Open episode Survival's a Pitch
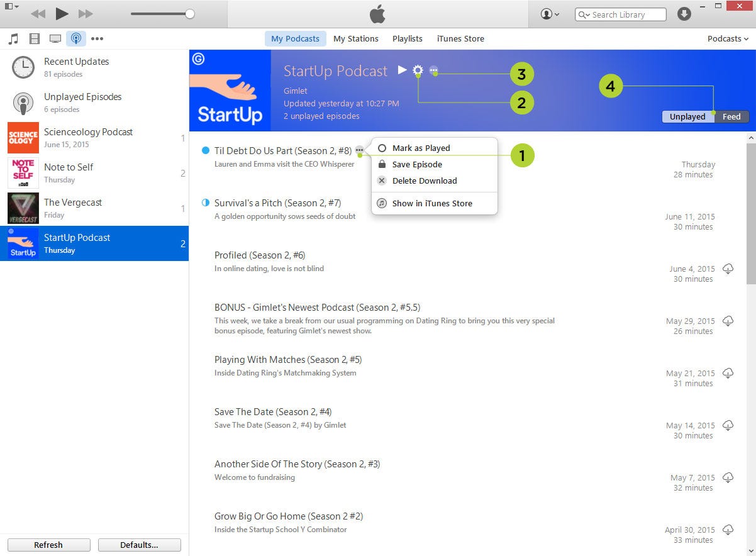The height and width of the screenshot is (556, 756). click(277, 203)
